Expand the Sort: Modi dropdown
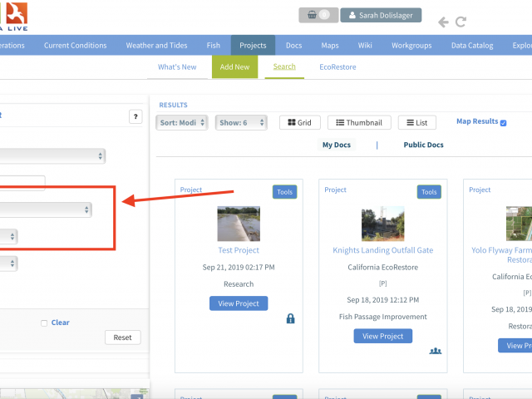The image size is (532, 399). [x=182, y=122]
